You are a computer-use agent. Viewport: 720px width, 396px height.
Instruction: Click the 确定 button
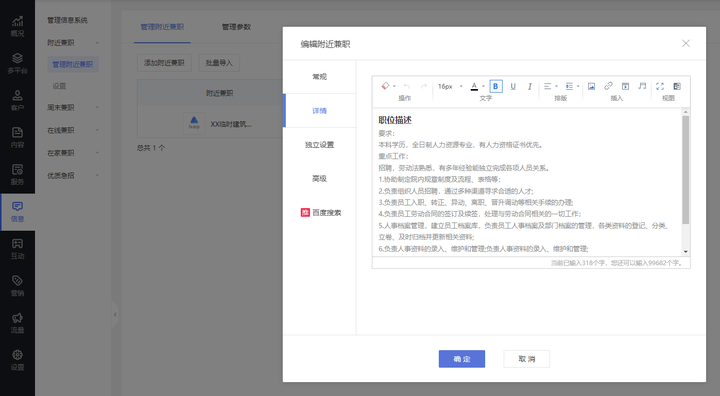pos(461,359)
